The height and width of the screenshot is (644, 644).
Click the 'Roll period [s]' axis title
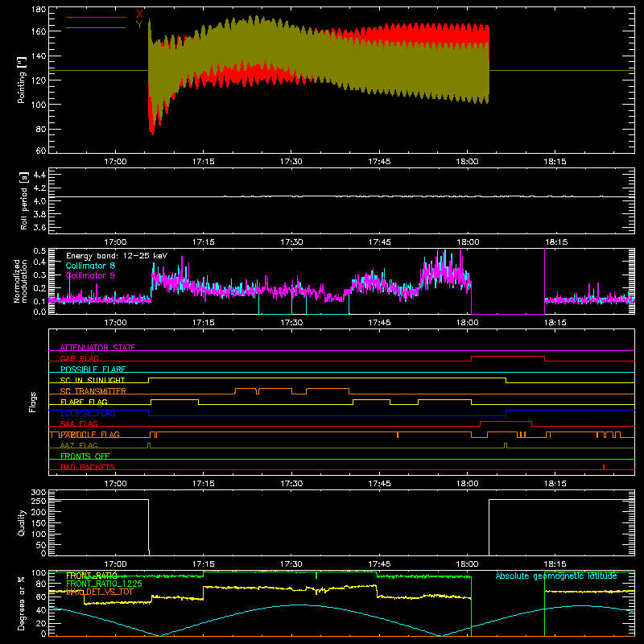click(x=24, y=200)
